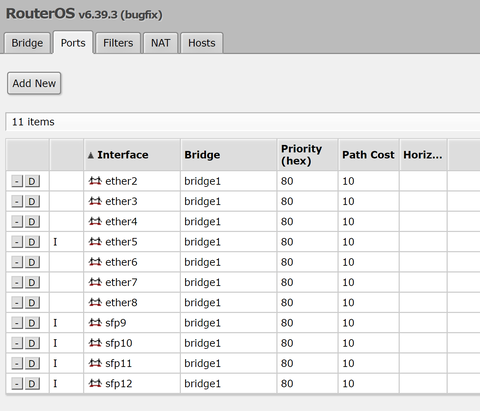Remove the ether3 port with minus button
Image resolution: width=480 pixels, height=411 pixels.
pos(17,202)
